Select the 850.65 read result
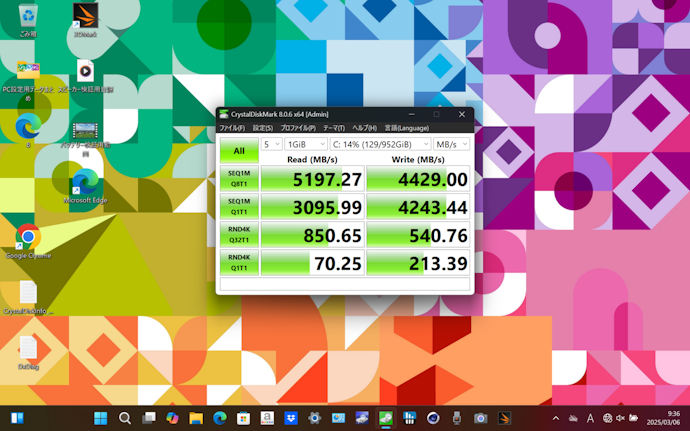The height and width of the screenshot is (431, 690). coord(312,235)
